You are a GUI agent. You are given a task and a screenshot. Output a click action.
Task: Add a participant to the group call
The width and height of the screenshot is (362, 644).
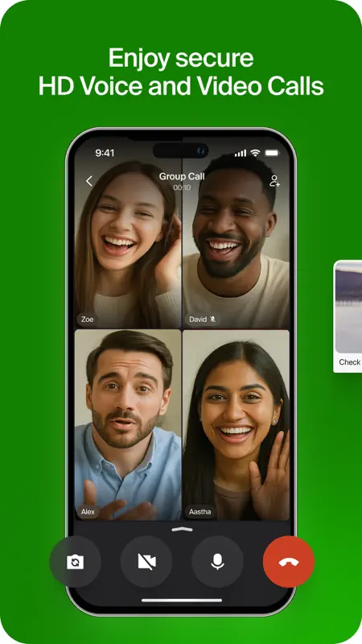point(274,181)
